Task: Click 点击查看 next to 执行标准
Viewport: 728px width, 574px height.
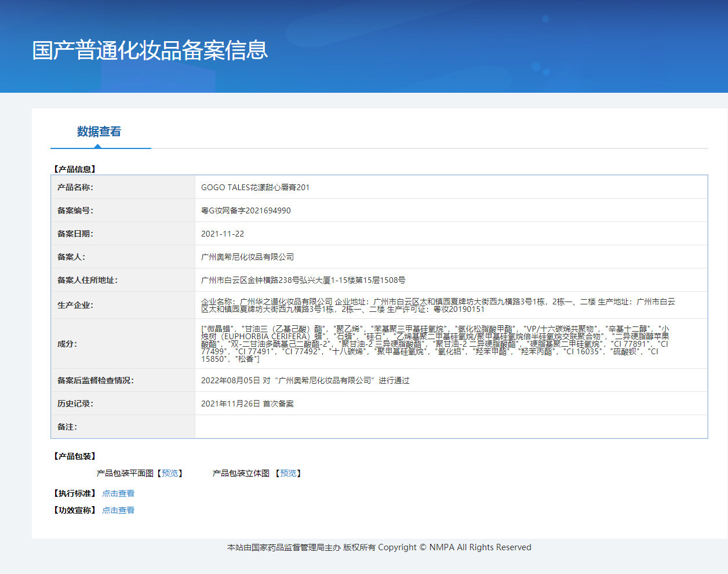Action: tap(118, 493)
